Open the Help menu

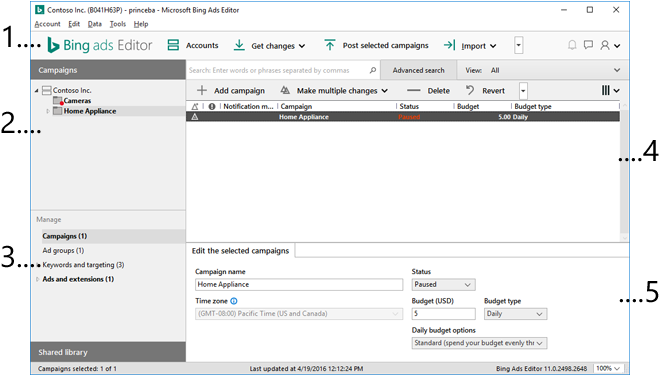[141, 24]
